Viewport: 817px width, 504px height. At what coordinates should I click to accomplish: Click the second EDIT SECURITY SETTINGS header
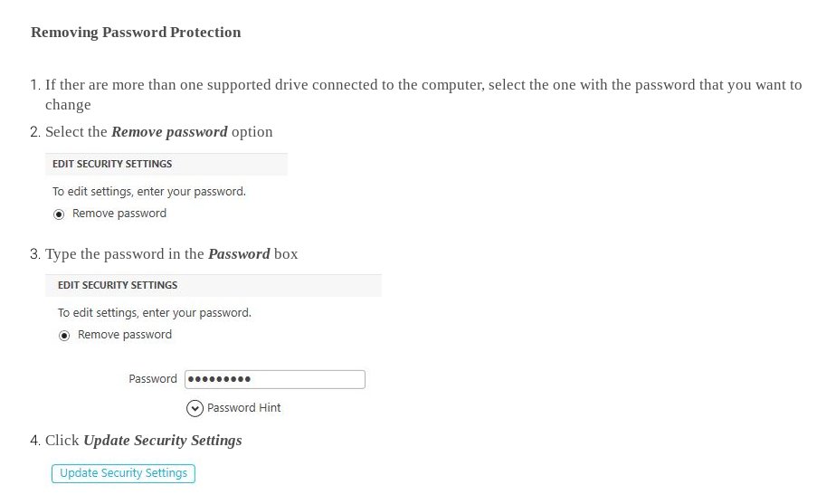[118, 285]
